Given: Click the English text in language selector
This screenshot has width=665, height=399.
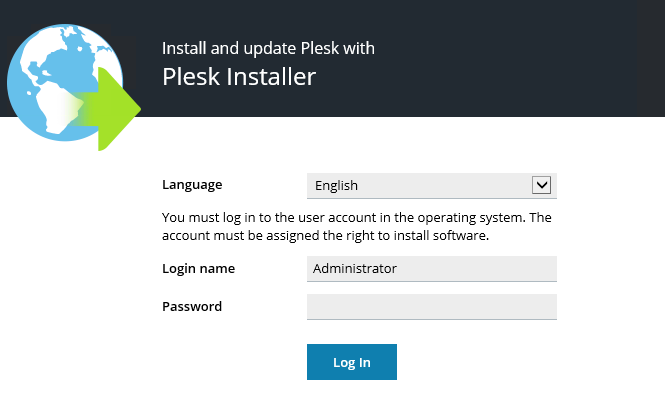Looking at the screenshot, I should pos(336,186).
